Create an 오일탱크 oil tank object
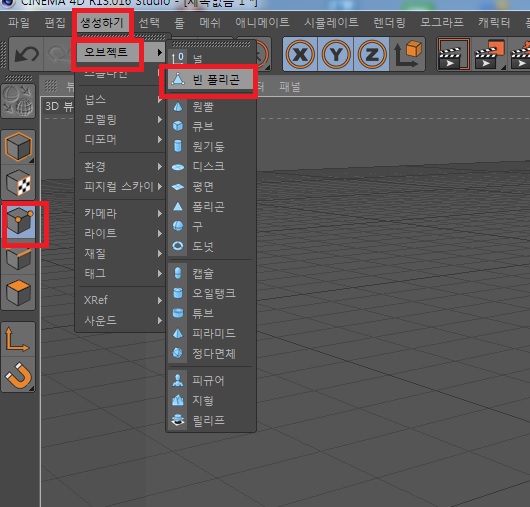 tap(211, 293)
